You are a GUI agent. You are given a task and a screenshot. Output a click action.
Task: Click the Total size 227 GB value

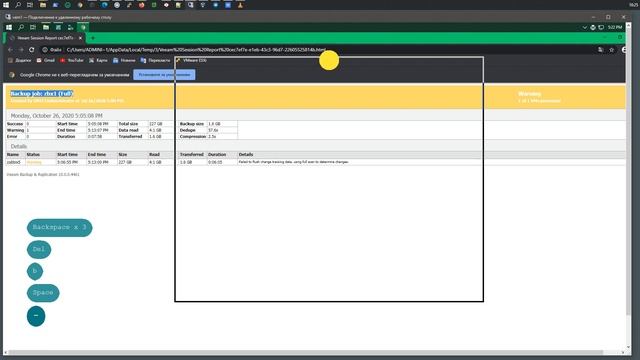[x=156, y=124]
